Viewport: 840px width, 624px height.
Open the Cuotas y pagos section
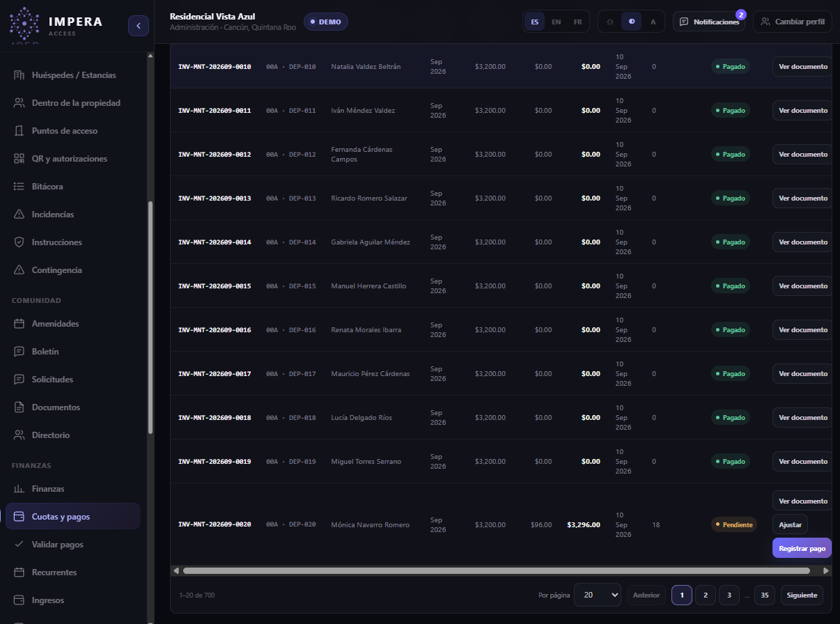(x=73, y=517)
